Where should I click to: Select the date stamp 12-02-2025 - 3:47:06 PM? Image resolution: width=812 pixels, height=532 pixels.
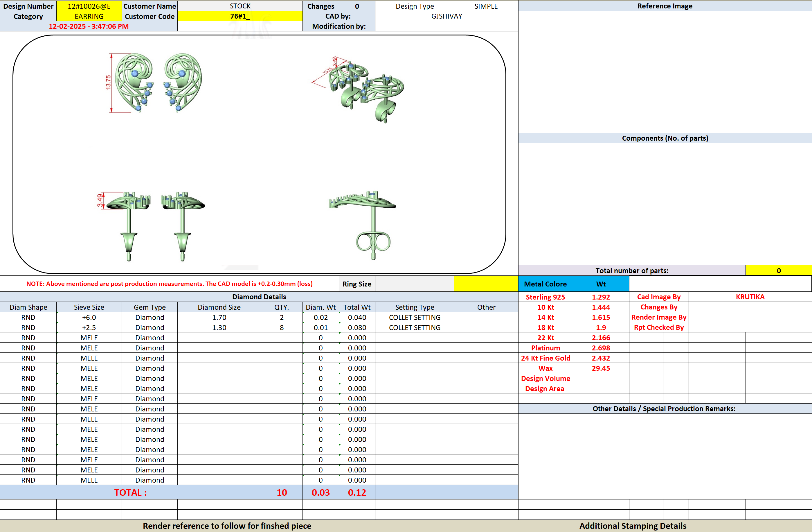[89, 26]
